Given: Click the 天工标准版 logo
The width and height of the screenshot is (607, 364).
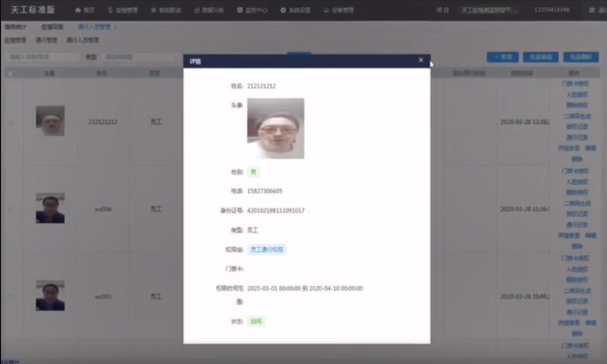Looking at the screenshot, I should pos(33,10).
